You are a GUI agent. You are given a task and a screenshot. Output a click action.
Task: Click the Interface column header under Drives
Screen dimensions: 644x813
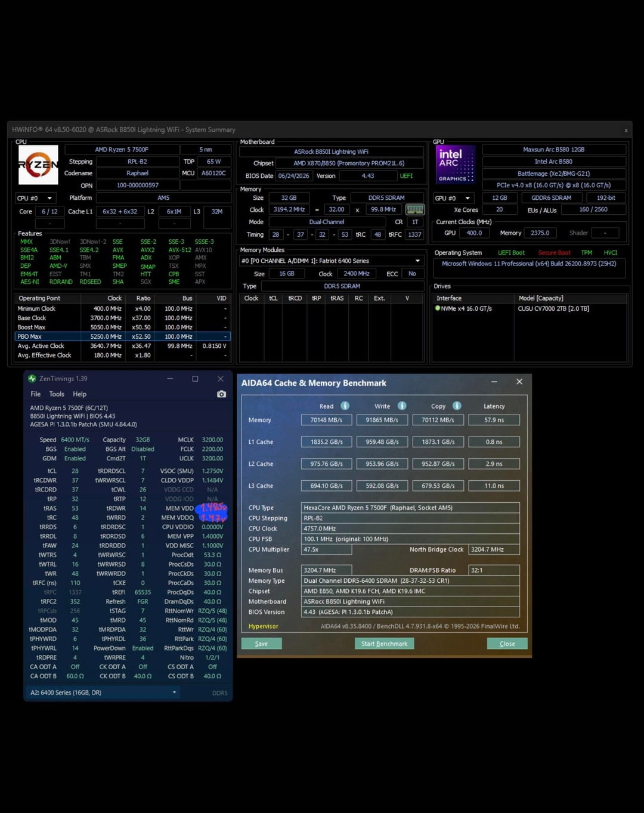tap(473, 298)
